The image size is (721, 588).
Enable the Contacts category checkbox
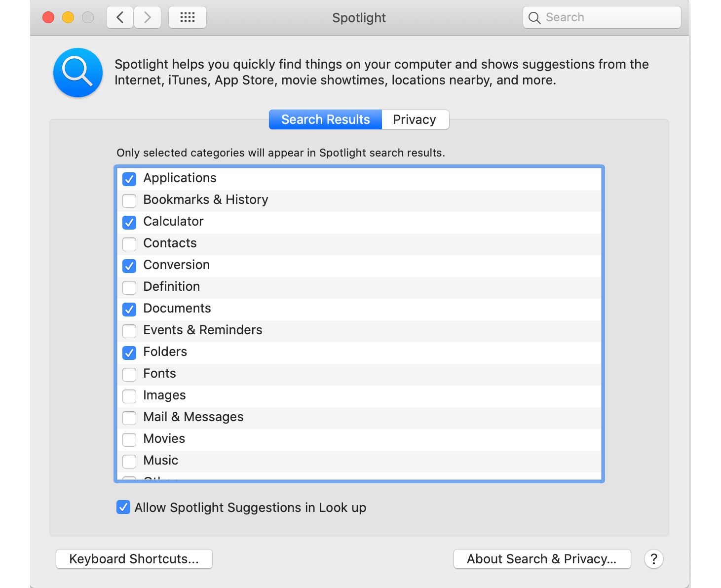pyautogui.click(x=129, y=244)
